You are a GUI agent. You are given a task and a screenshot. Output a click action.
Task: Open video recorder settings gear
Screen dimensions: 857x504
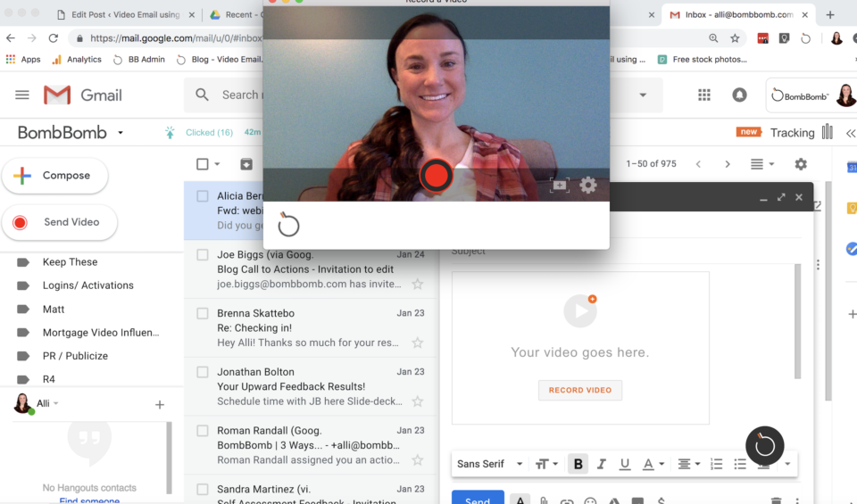point(588,186)
